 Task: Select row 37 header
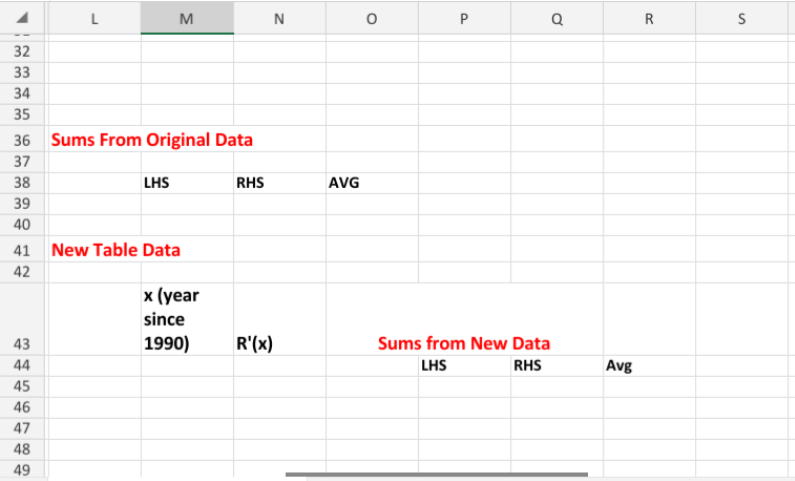(x=22, y=162)
